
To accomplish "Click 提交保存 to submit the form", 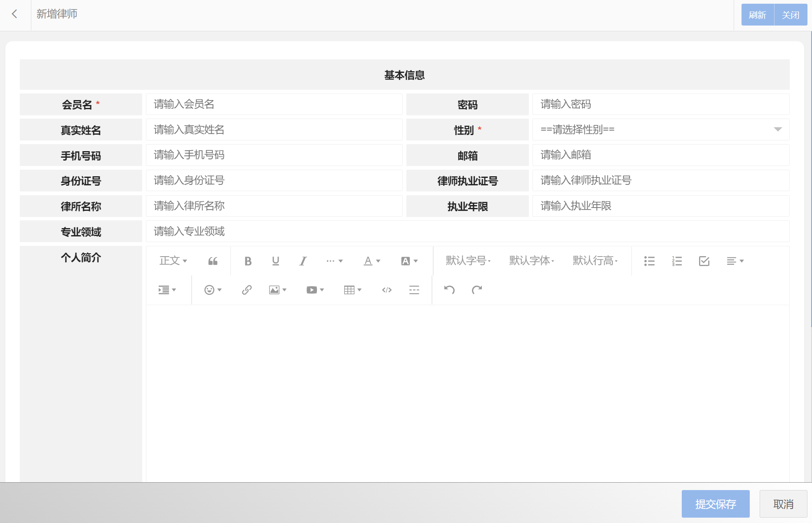I will (x=715, y=504).
